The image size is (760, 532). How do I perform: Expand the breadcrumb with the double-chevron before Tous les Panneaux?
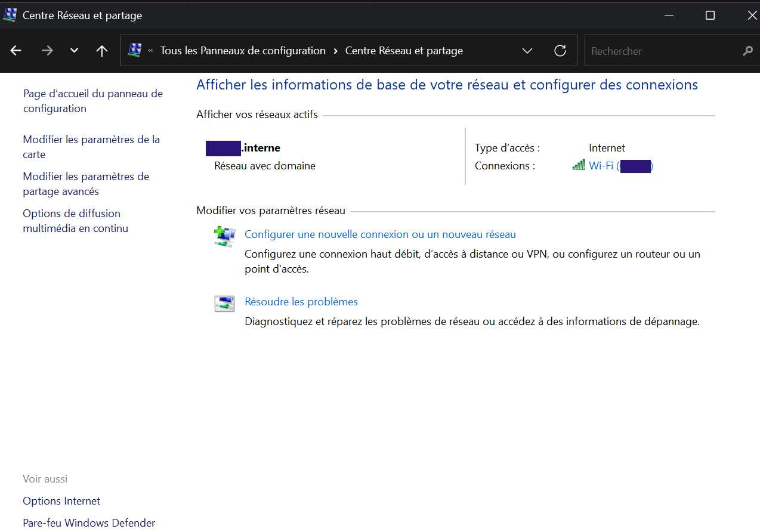tap(151, 51)
